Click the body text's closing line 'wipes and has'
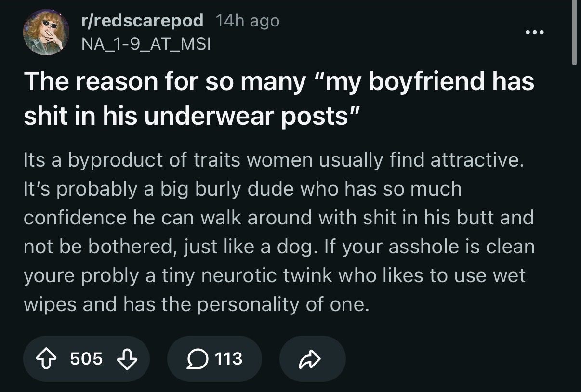Image resolution: width=581 pixels, height=392 pixels. pyautogui.click(x=196, y=305)
